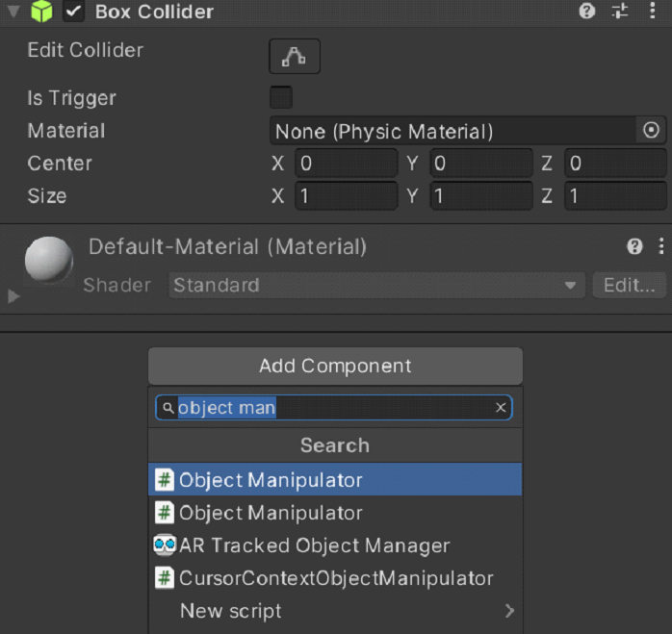The height and width of the screenshot is (634, 672).
Task: Choose AR Tracked Object Manager component
Action: 314,545
